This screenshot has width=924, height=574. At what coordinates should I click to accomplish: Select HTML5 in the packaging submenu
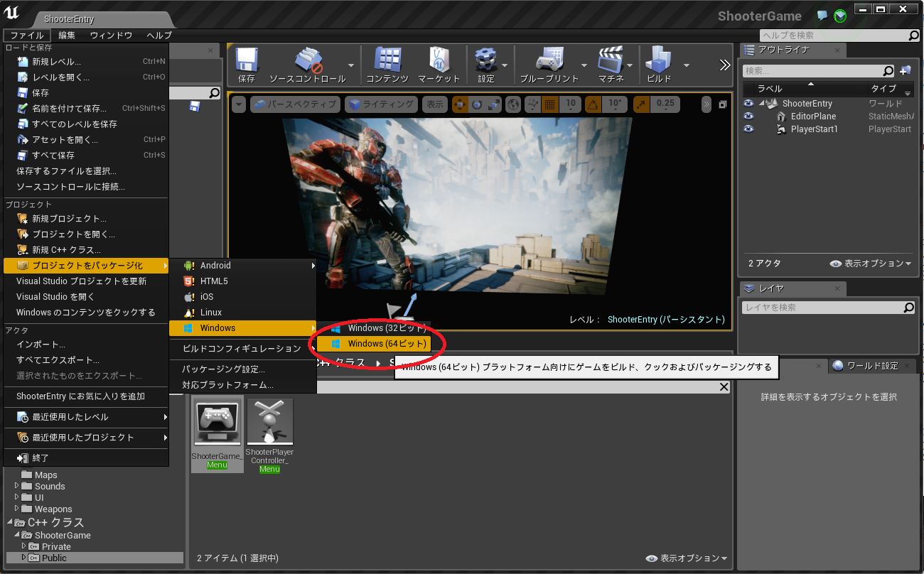(x=242, y=281)
